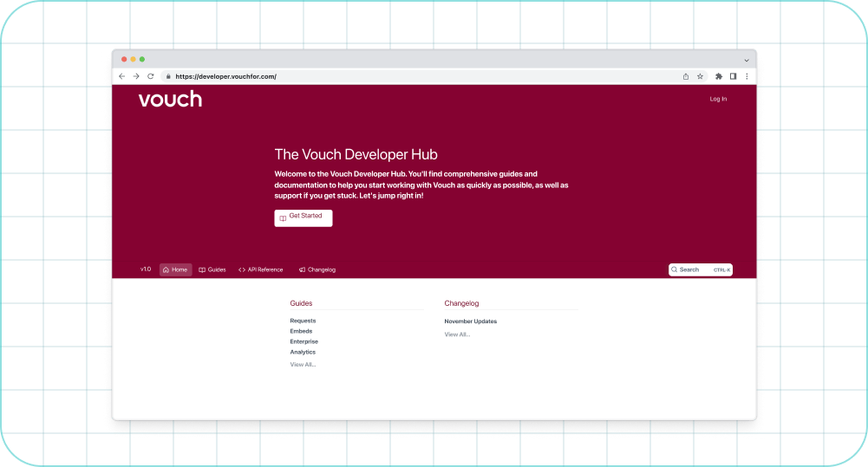The width and height of the screenshot is (868, 467).
Task: Click the browser forward arrow
Action: pos(136,76)
